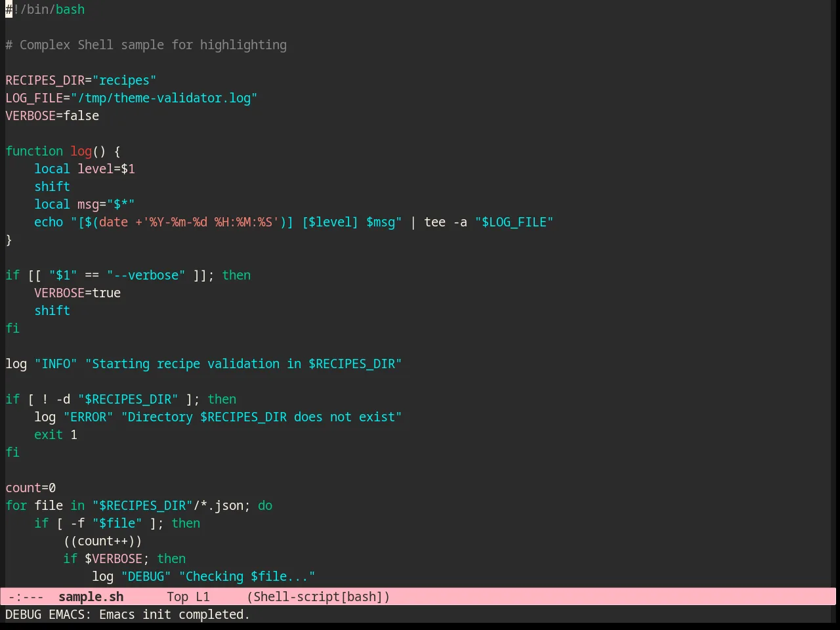Screen dimensions: 840x630
Task: Click the log "INFO" string
Action: (x=56, y=364)
